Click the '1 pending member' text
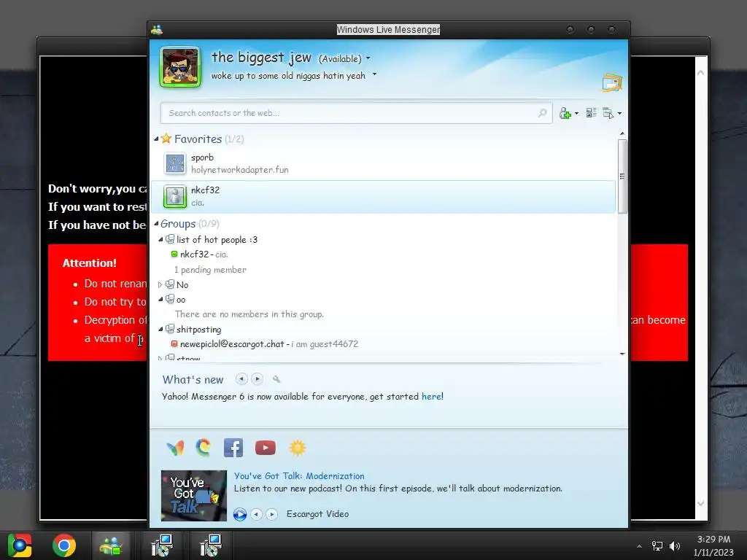This screenshot has height=560, width=747. pyautogui.click(x=210, y=270)
